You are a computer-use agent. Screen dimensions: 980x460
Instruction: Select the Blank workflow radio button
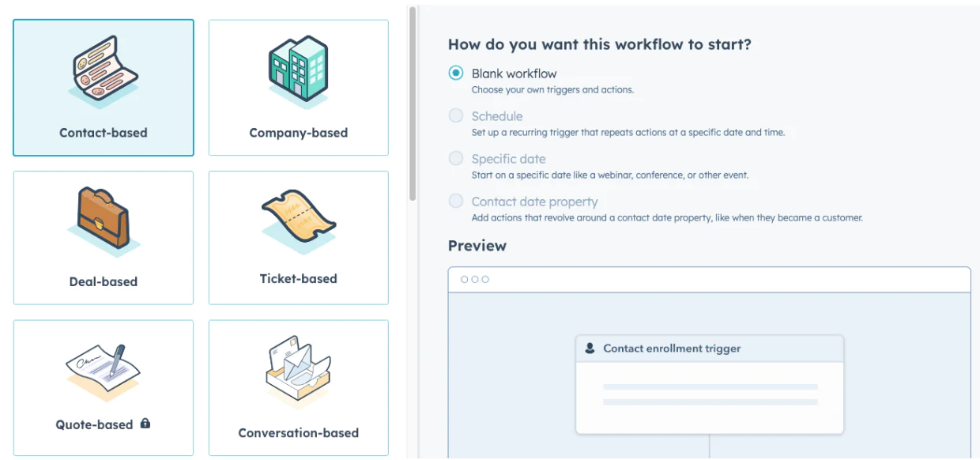click(x=455, y=73)
